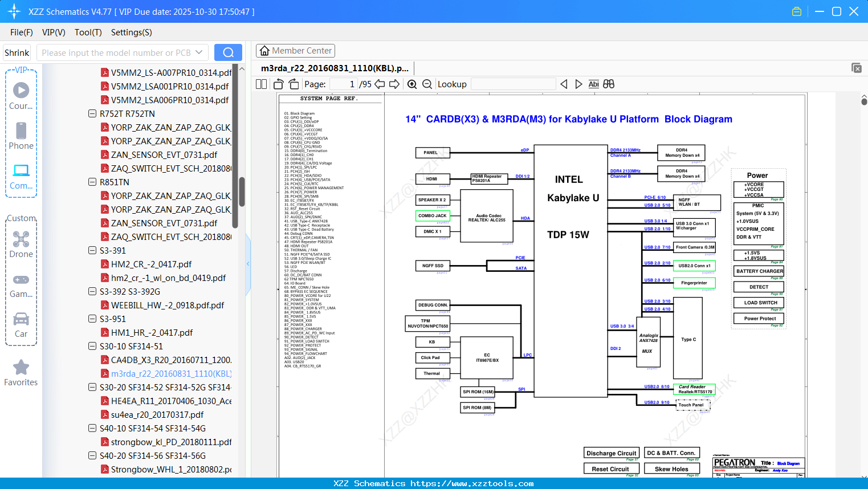This screenshot has width=868, height=489.
Task: Click the Shrink button
Action: coord(17,52)
